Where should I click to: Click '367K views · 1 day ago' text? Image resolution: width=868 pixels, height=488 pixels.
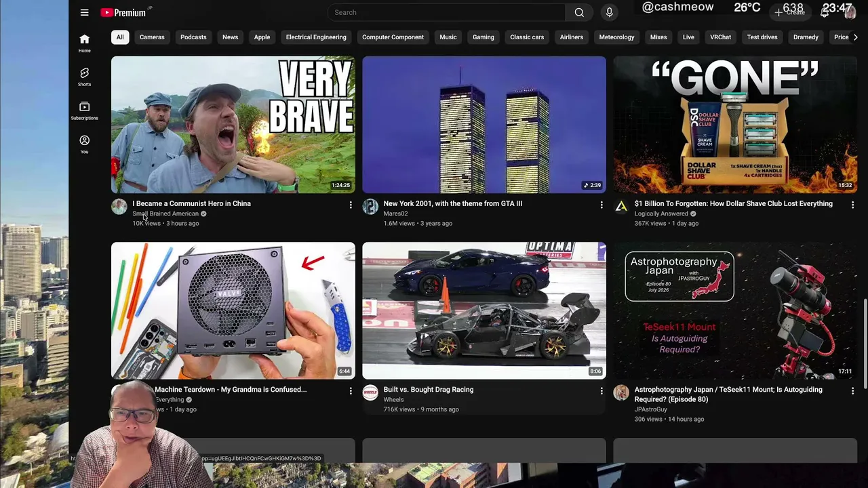(x=666, y=224)
